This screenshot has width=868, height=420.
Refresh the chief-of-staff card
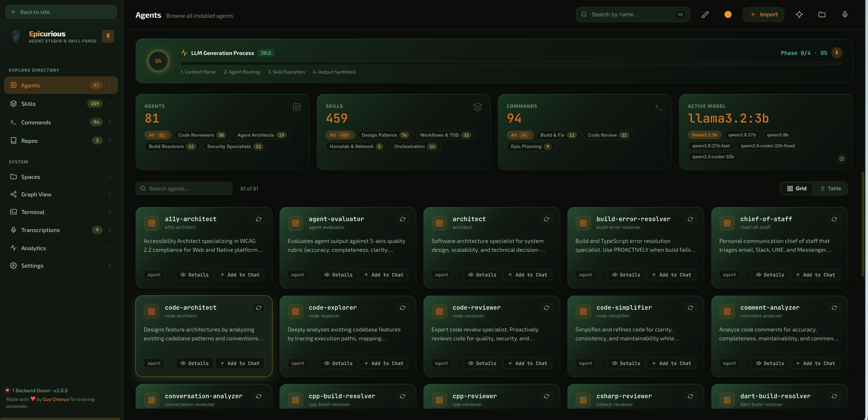click(834, 219)
